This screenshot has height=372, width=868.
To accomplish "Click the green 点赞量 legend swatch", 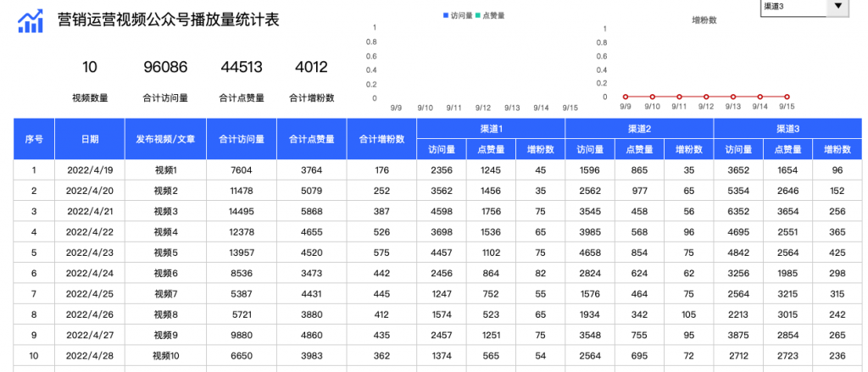I will [x=478, y=16].
